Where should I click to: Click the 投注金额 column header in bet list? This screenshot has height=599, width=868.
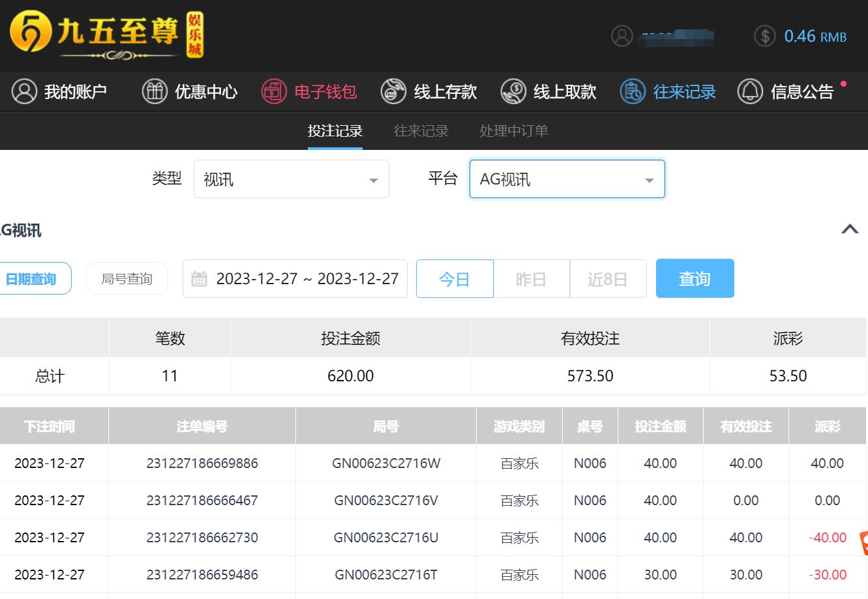[661, 426]
